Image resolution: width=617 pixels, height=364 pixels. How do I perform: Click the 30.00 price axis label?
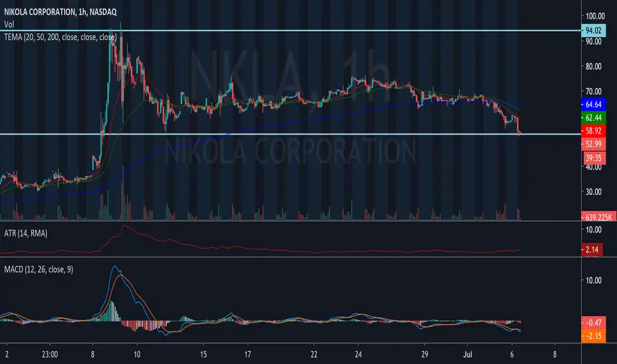coord(593,192)
